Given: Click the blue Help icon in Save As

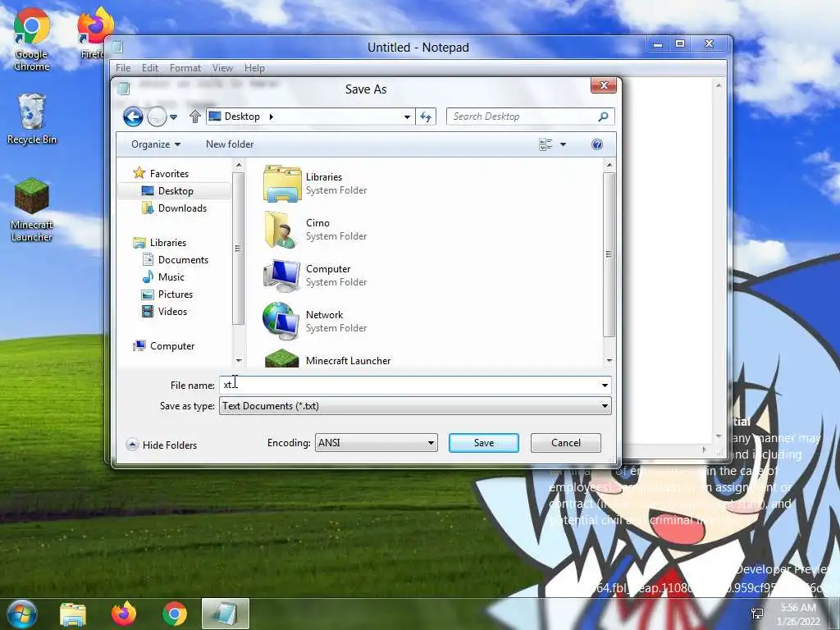Looking at the screenshot, I should 597,144.
